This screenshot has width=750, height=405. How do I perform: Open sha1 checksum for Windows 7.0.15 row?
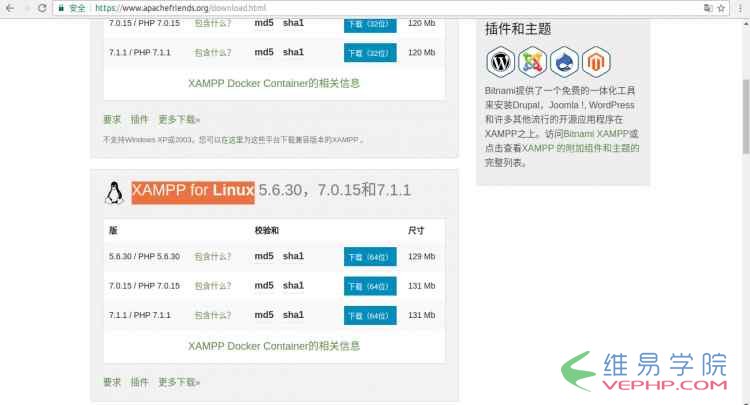coord(293,23)
